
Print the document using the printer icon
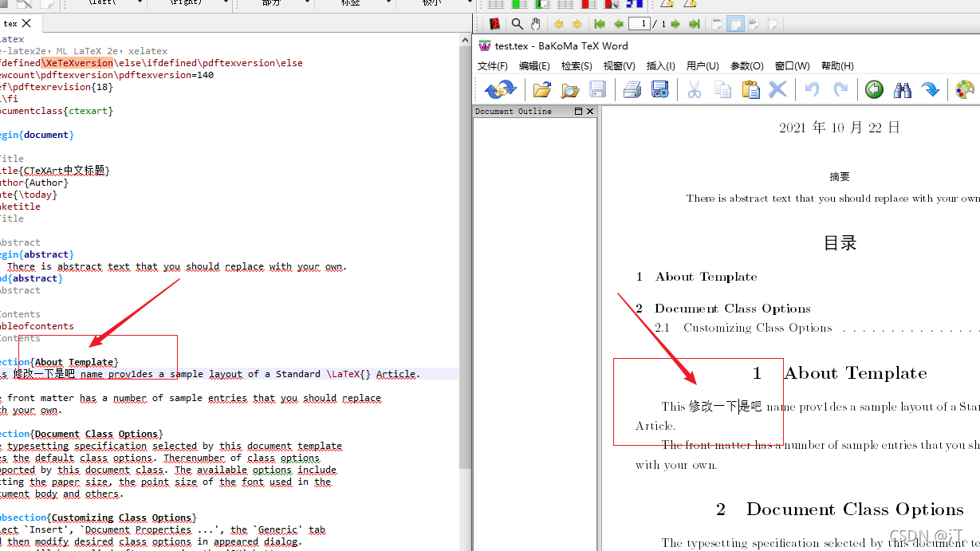[x=632, y=89]
